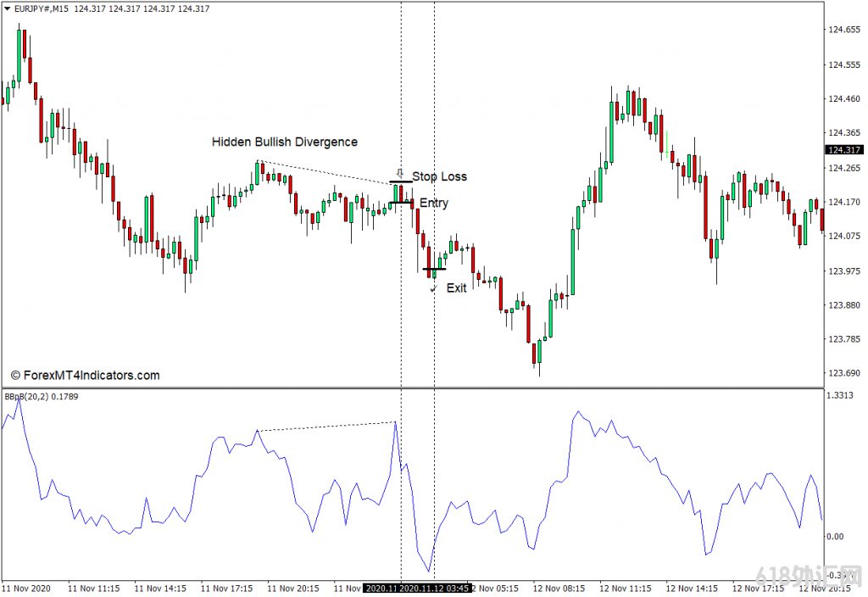
Task: Click the Entry text label
Action: point(434,204)
